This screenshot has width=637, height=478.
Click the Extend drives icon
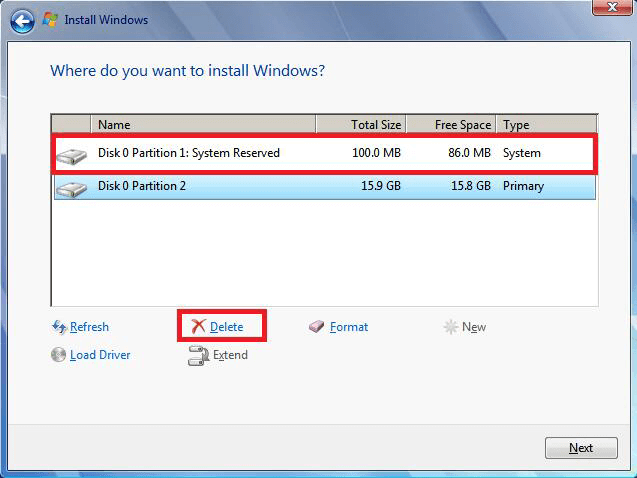pyautogui.click(x=198, y=355)
